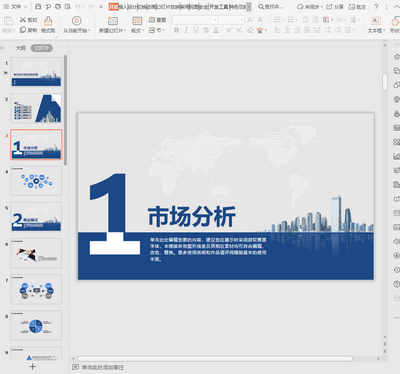Toggle subscript formatting
This screenshot has width=400, height=374.
click(x=239, y=30)
